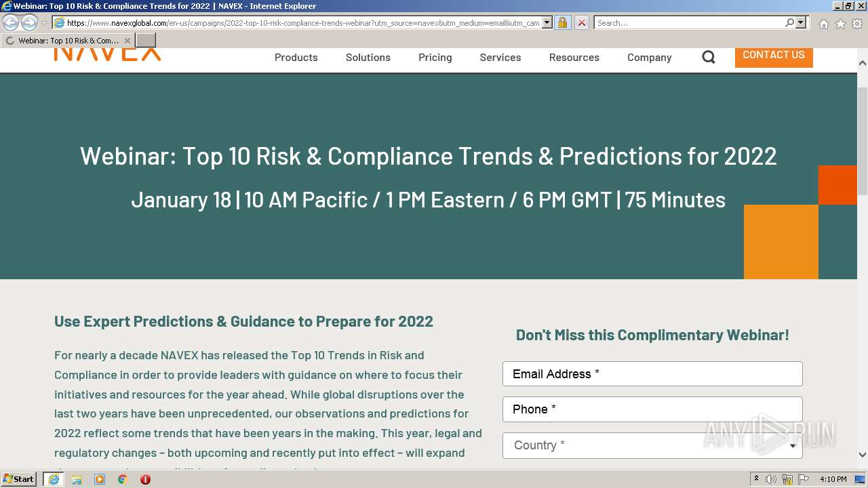
Task: Open the media player taskbar icon
Action: pos(100,479)
